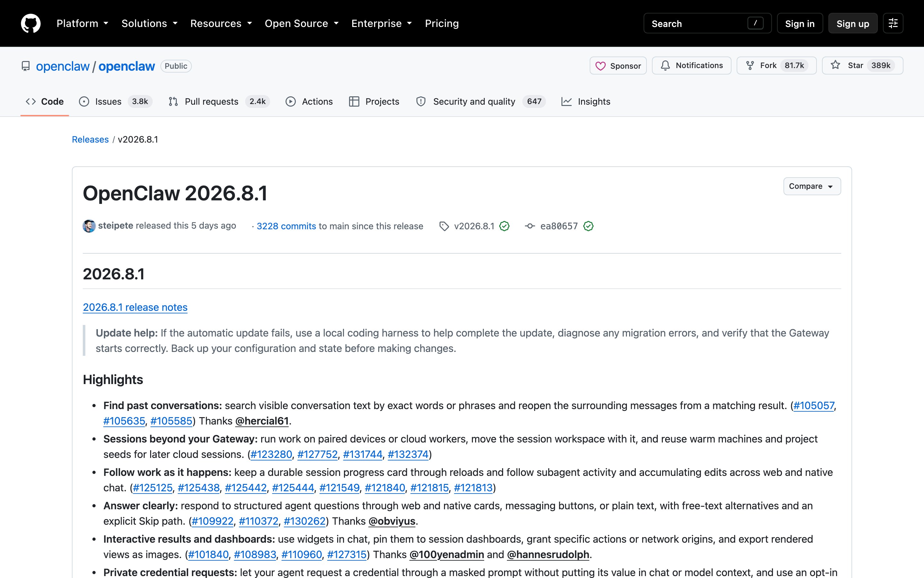Screen dimensions: 924x578
Task: Click the Sign in button
Action: coord(800,23)
